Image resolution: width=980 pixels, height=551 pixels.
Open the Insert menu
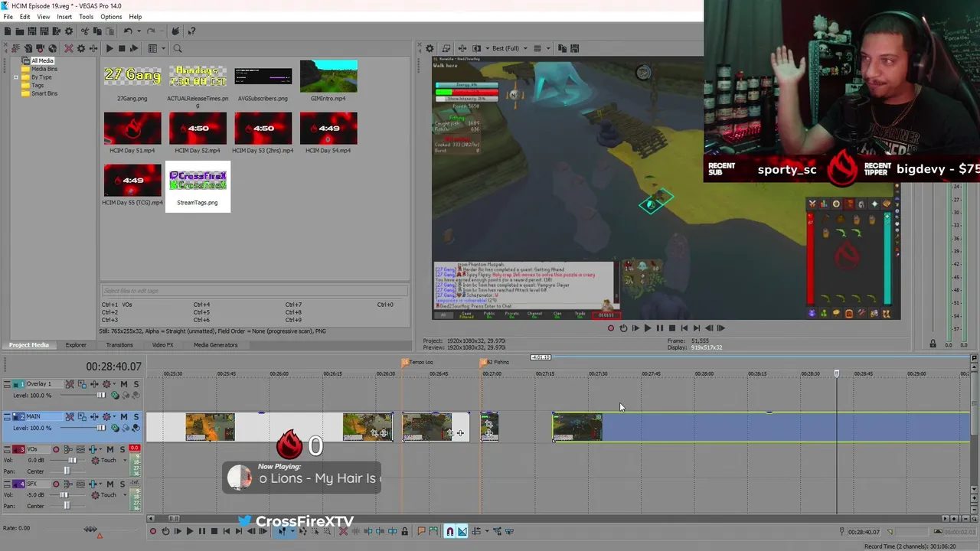pos(64,17)
